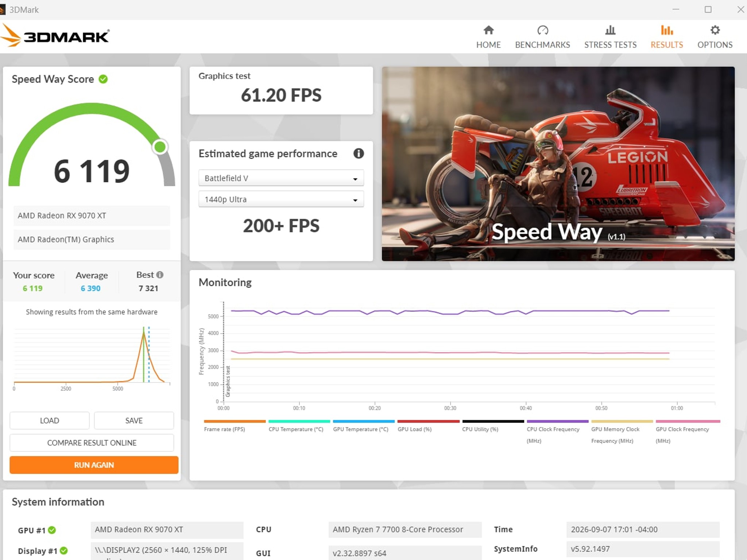The image size is (747, 560).
Task: Click the System information heading
Action: (58, 502)
